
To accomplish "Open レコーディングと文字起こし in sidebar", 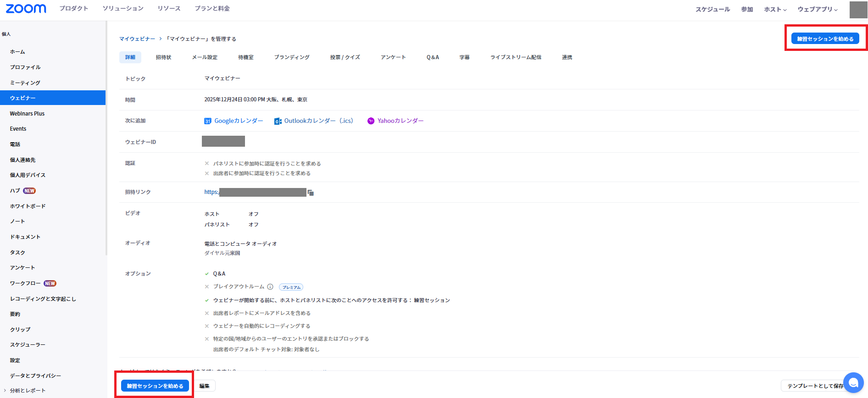I will 43,299.
